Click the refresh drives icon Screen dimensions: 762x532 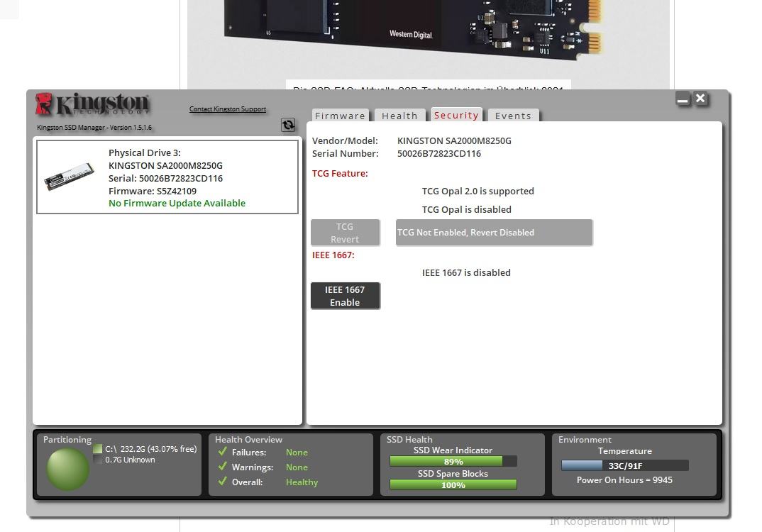(288, 125)
